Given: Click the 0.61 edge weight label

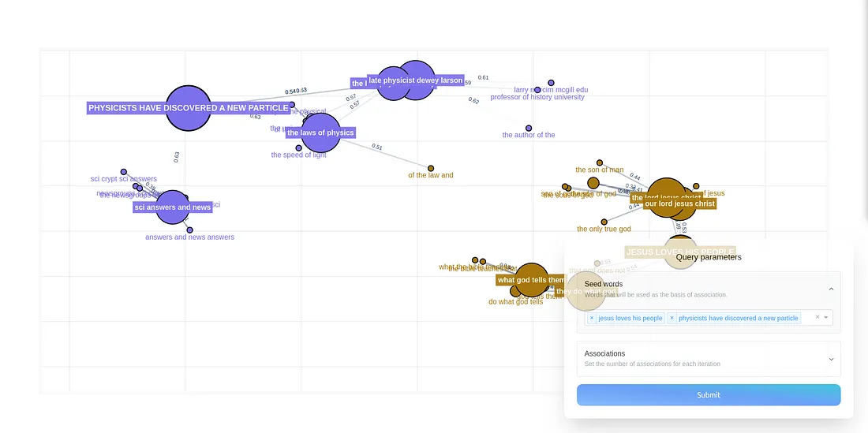Looking at the screenshot, I should pos(483,77).
